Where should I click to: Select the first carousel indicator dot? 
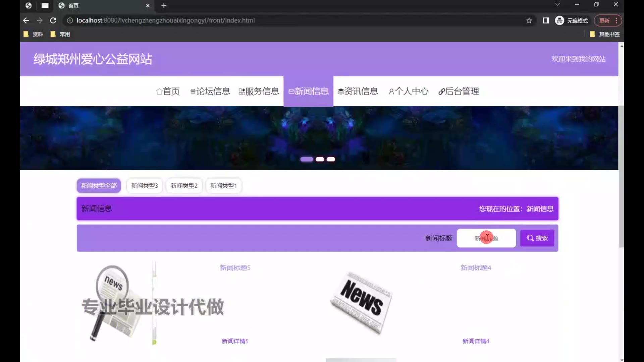pos(307,159)
